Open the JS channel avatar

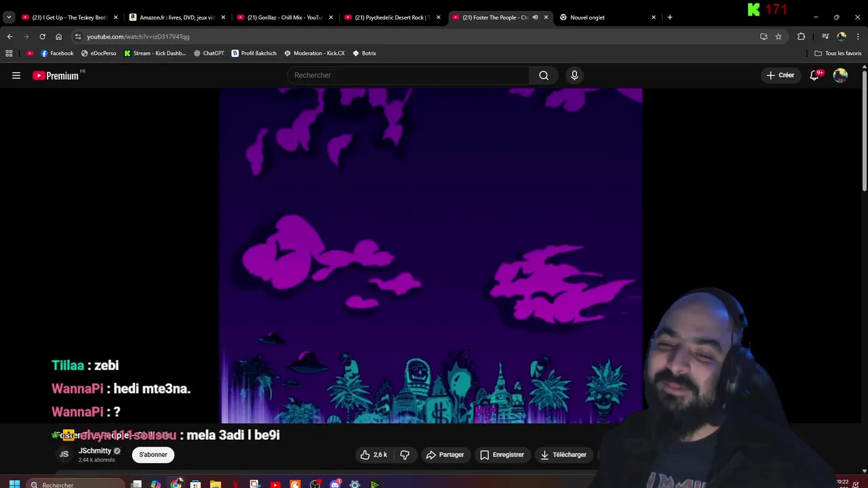click(x=64, y=455)
